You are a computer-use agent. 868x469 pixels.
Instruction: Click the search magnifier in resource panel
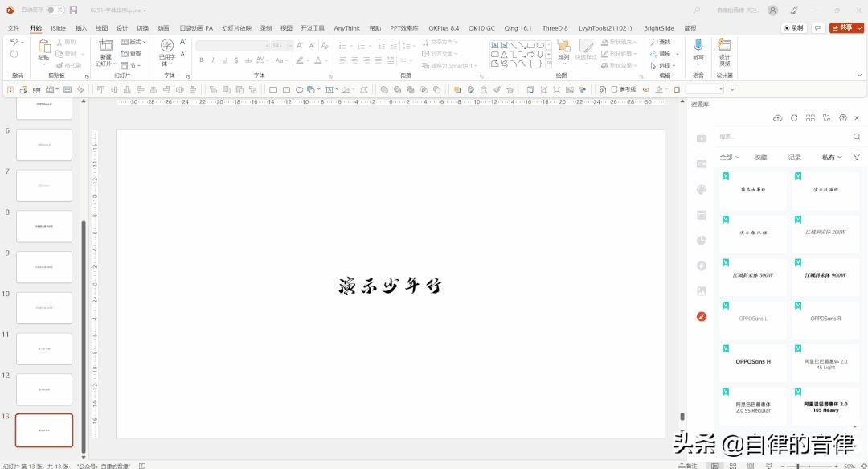tap(857, 137)
